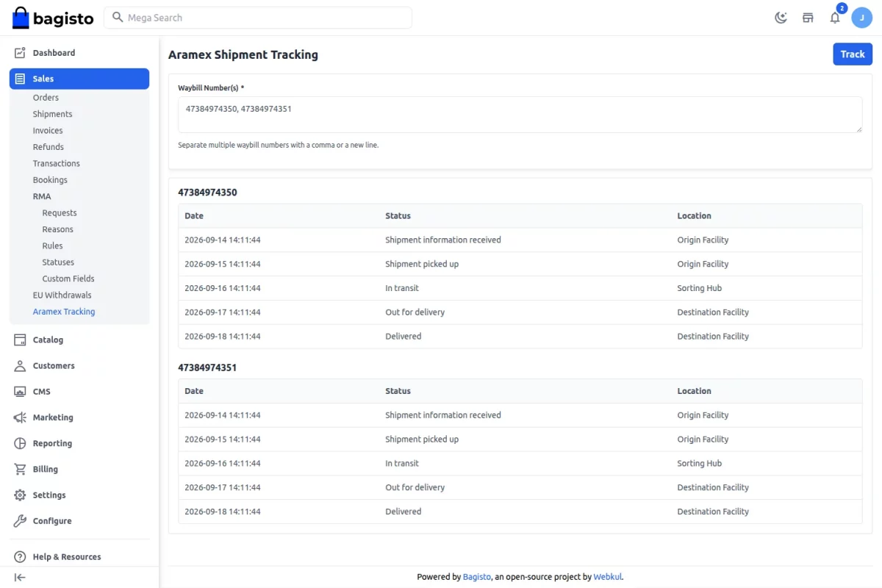Open the RMA submenu item

[42, 196]
